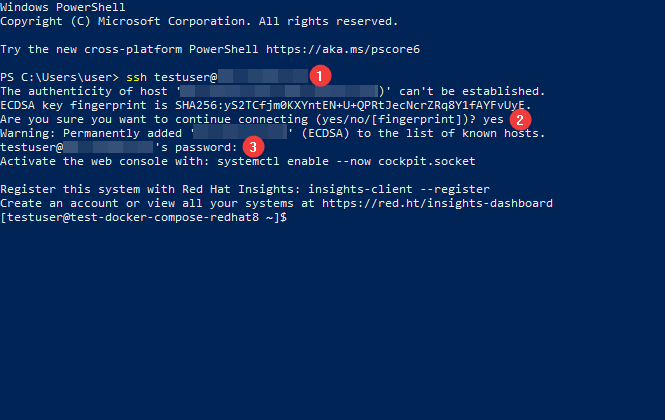Screen dimensions: 665x420
Task: Click the red badge numbered 1
Action: click(x=320, y=75)
